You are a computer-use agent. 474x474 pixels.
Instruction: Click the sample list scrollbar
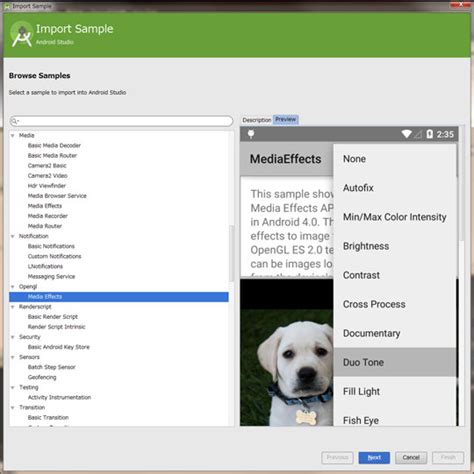point(232,253)
